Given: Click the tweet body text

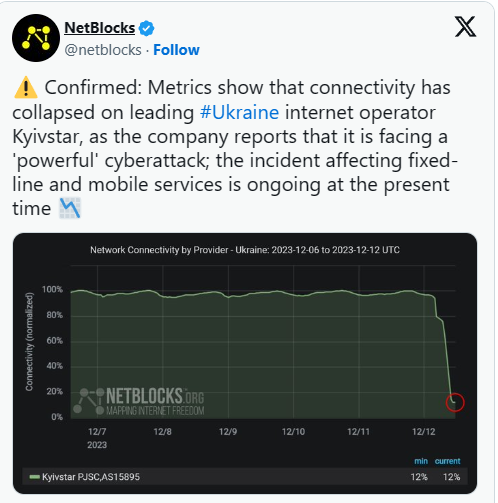Looking at the screenshot, I should 235,148.
